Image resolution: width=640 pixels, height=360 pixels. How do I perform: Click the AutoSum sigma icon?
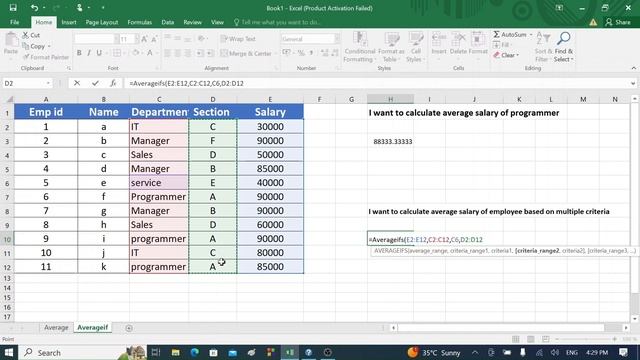(496, 35)
